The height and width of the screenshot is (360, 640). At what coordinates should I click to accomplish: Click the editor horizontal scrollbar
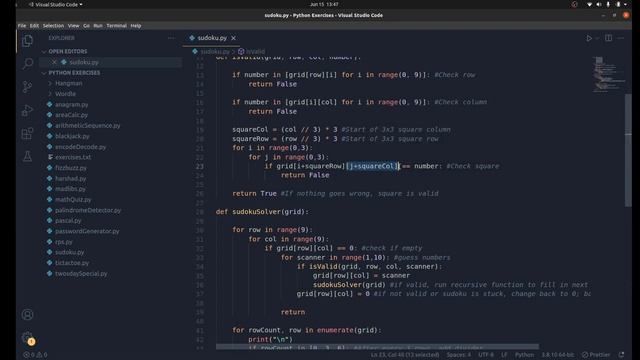[x=377, y=347]
